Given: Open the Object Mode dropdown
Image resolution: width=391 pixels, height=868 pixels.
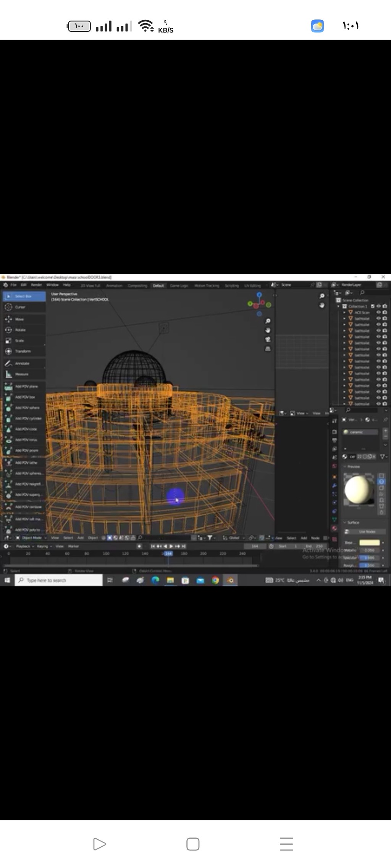Looking at the screenshot, I should (31, 538).
